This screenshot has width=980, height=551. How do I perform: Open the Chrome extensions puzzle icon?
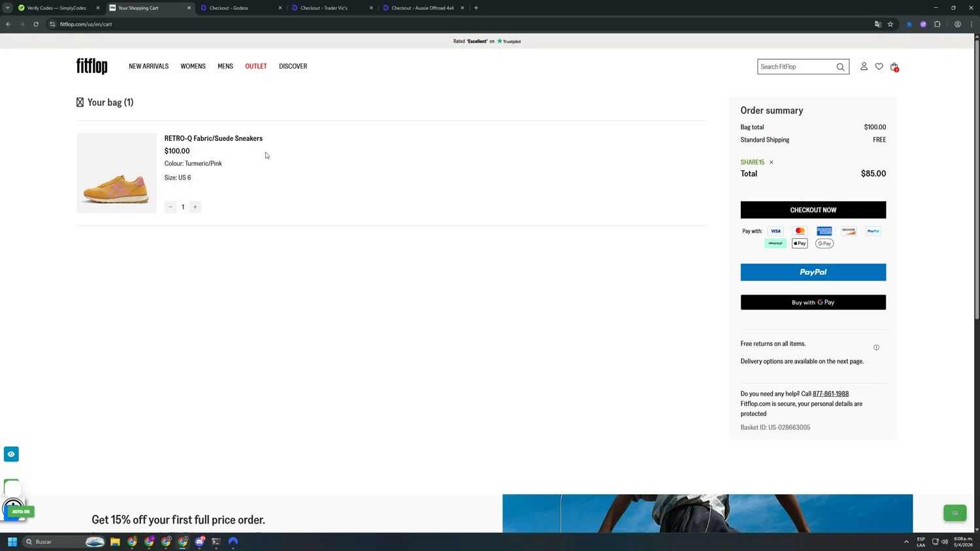coord(938,24)
